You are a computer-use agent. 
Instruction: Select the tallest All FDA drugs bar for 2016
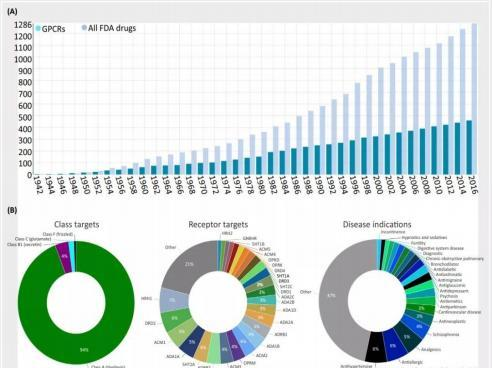coord(474,99)
